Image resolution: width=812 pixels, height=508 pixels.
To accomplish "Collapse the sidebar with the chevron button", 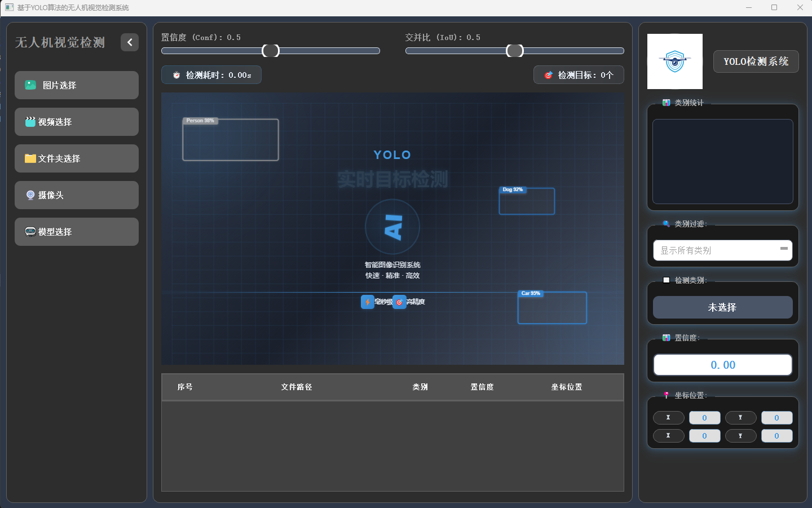I will pyautogui.click(x=130, y=42).
